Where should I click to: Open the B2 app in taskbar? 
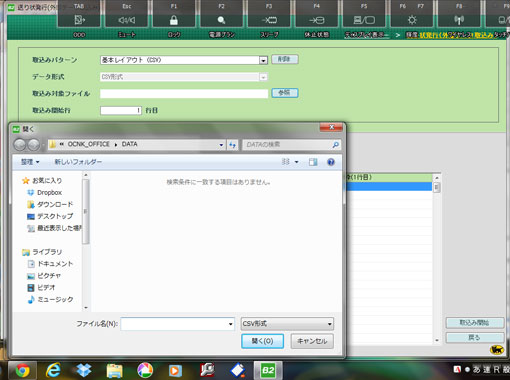click(x=268, y=370)
